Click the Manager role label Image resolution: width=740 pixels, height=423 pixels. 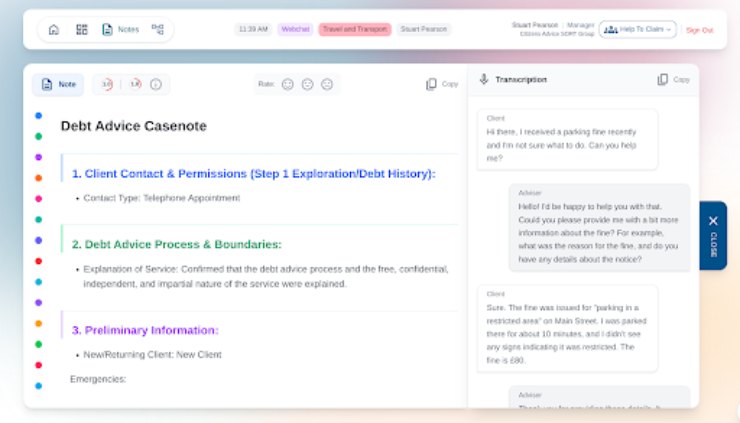[x=580, y=25]
